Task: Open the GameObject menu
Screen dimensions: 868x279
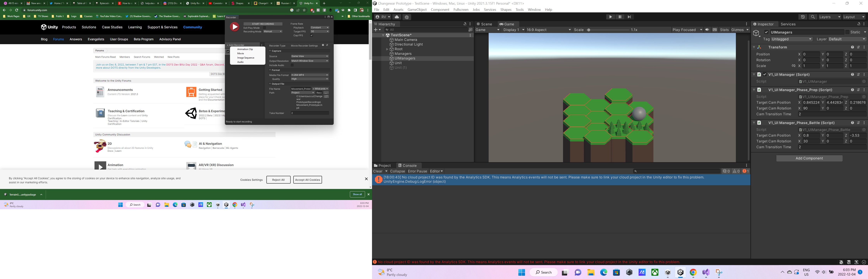Action: [x=417, y=9]
